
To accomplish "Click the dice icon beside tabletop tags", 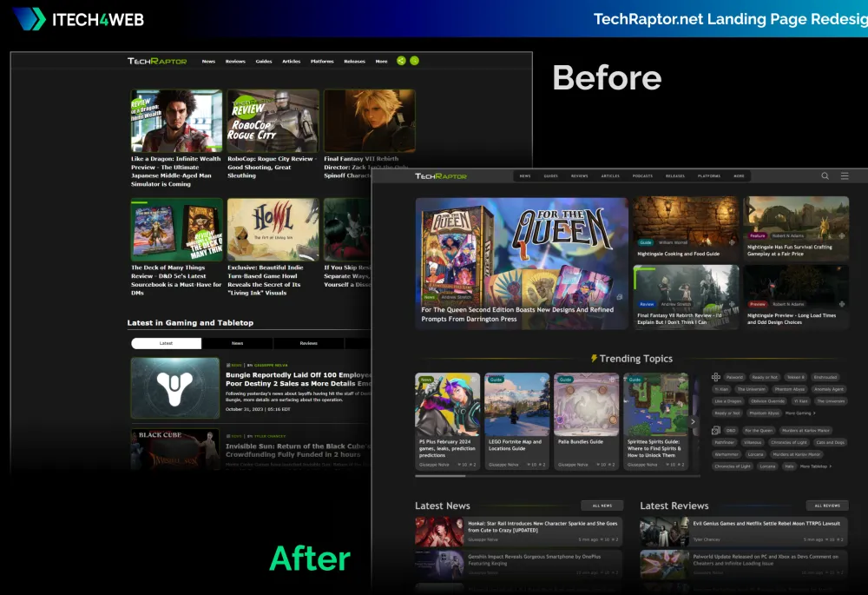I will 715,431.
